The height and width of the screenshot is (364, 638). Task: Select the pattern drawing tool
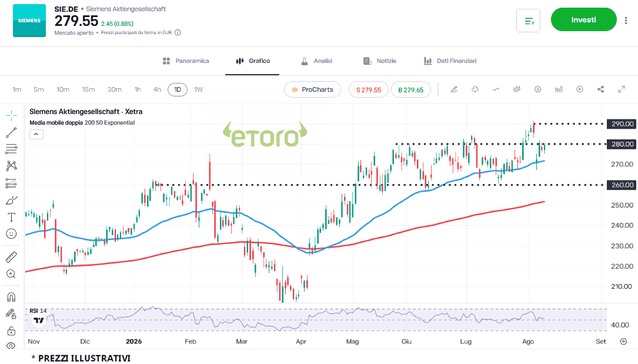(x=11, y=165)
